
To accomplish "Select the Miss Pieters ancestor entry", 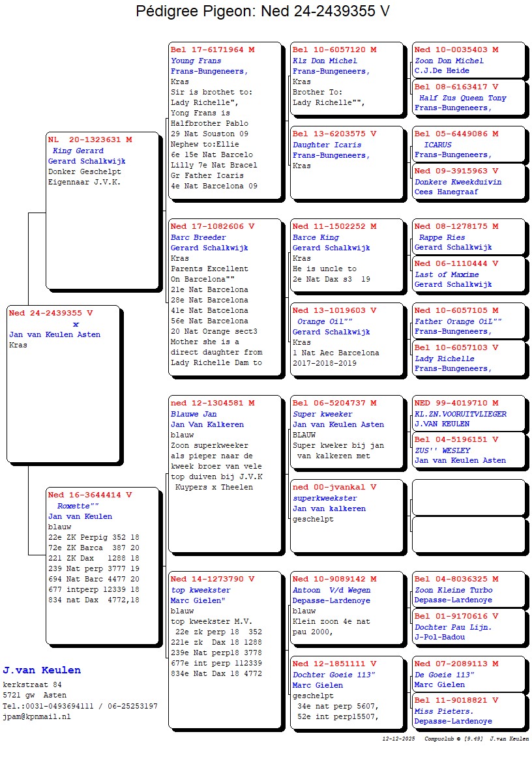I will point(468,711).
